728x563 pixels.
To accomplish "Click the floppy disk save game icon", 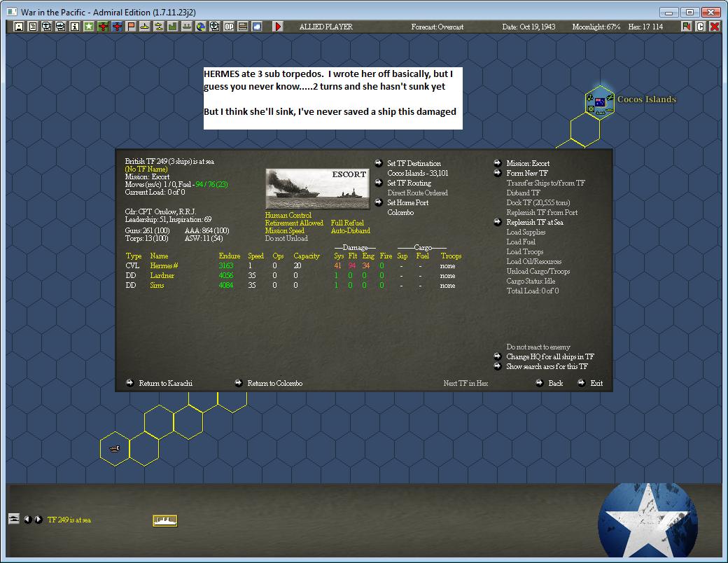I will (19, 27).
